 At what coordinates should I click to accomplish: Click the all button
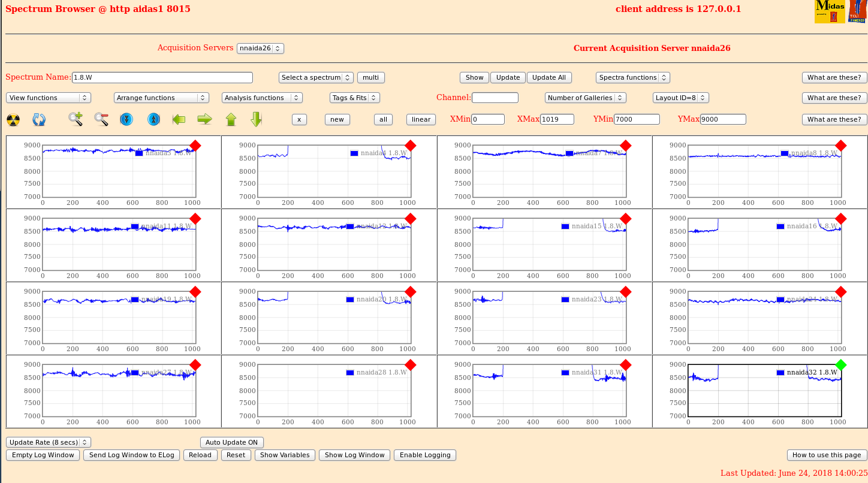coord(383,119)
